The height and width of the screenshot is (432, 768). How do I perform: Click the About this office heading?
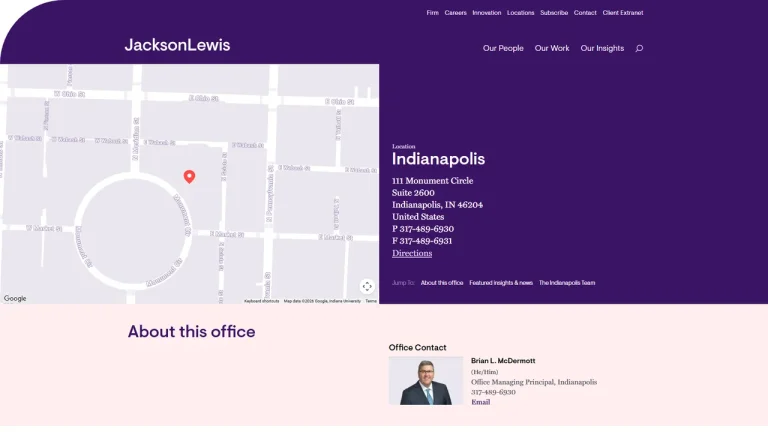pyautogui.click(x=192, y=332)
